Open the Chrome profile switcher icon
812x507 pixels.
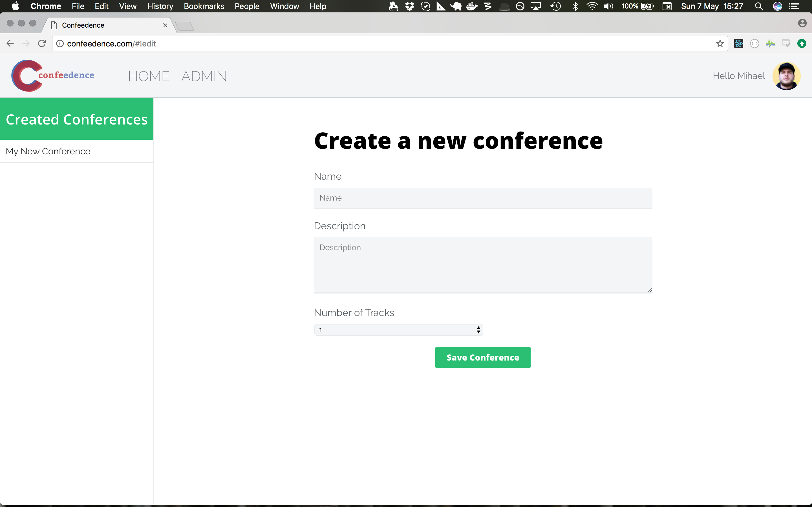(802, 23)
